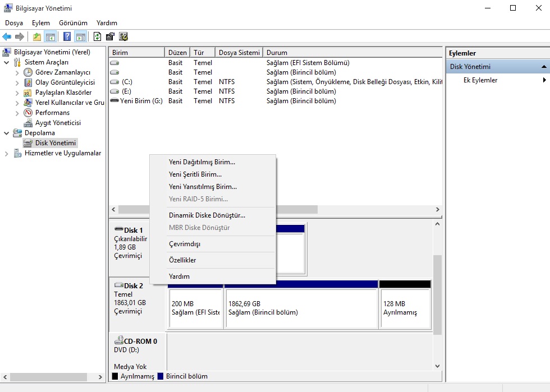Select Paylaşılan Klasörler icon in tree
The width and height of the screenshot is (550, 392).
pyautogui.click(x=28, y=93)
